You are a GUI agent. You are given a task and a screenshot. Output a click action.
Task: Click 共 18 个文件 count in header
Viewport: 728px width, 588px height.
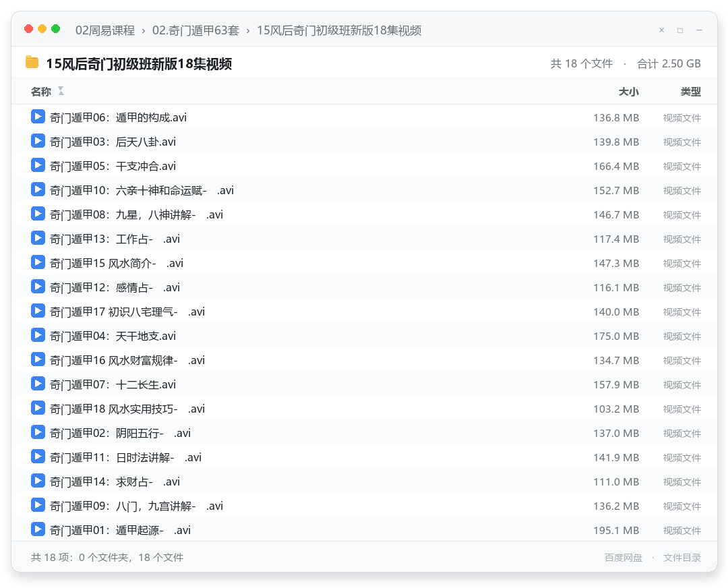581,63
